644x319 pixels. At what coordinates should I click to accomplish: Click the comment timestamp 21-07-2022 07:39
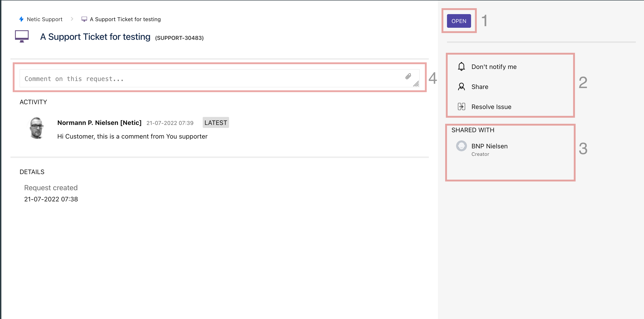pyautogui.click(x=170, y=123)
